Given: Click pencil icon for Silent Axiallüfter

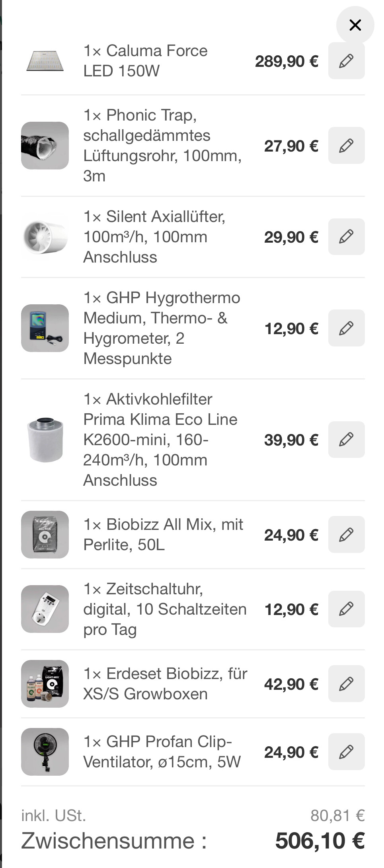Looking at the screenshot, I should tap(346, 237).
